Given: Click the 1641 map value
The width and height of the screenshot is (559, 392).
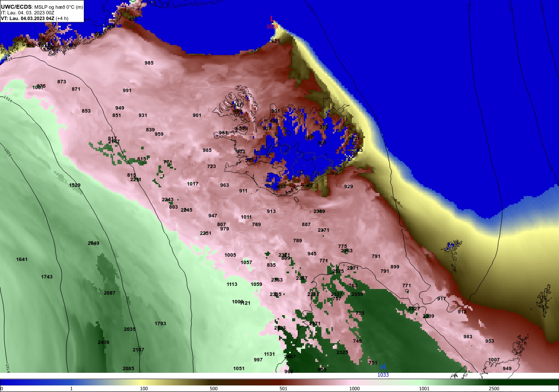Looking at the screenshot, I should [x=22, y=259].
